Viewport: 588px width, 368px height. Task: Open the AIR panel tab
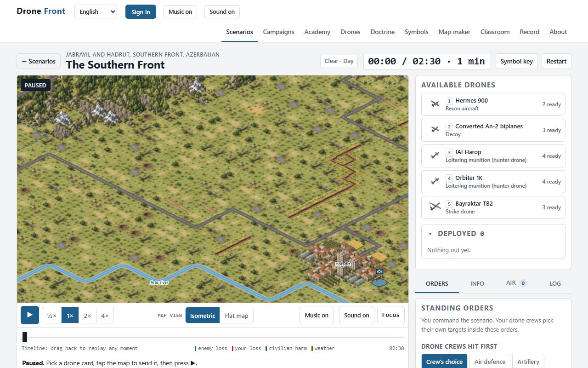(x=516, y=283)
